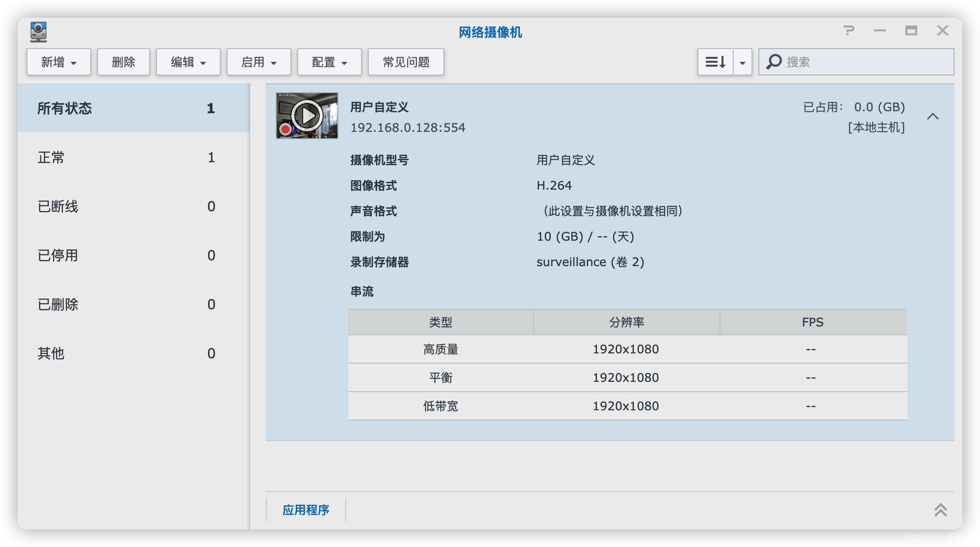The image size is (980, 547).
Task: Open the 配置 dropdown
Action: coord(329,61)
